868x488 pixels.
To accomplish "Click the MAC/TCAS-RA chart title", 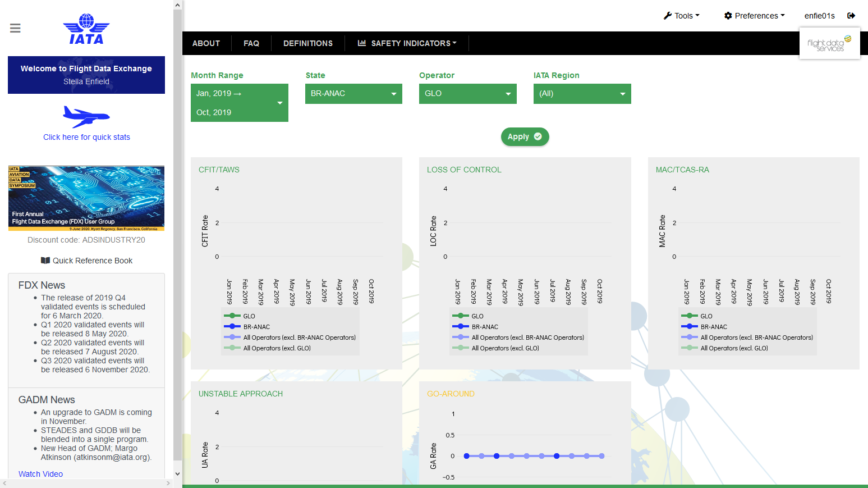I will (682, 170).
